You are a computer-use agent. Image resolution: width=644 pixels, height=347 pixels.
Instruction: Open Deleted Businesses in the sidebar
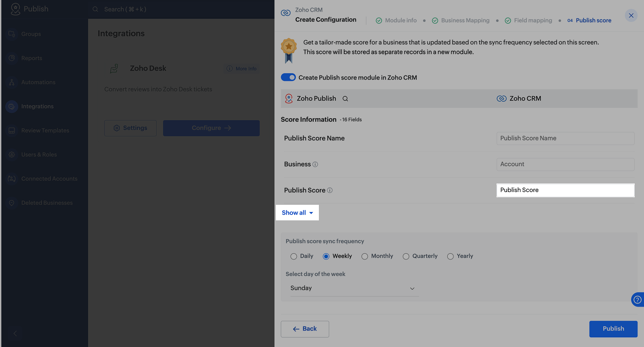[47, 203]
